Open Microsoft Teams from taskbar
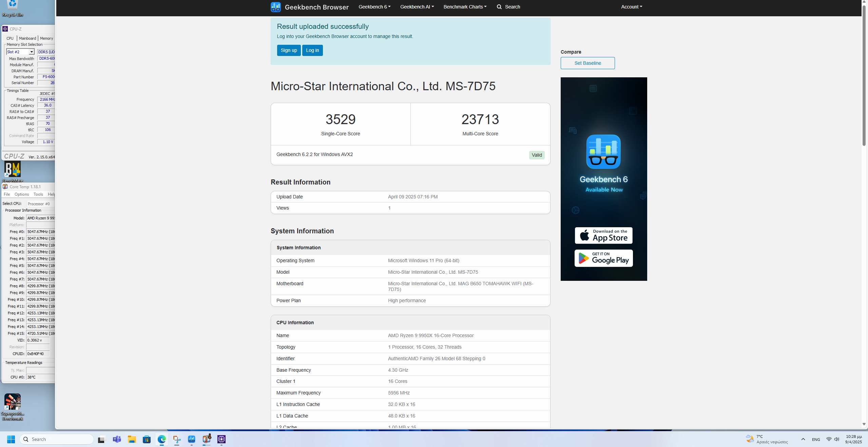The height and width of the screenshot is (447, 868). [x=117, y=439]
